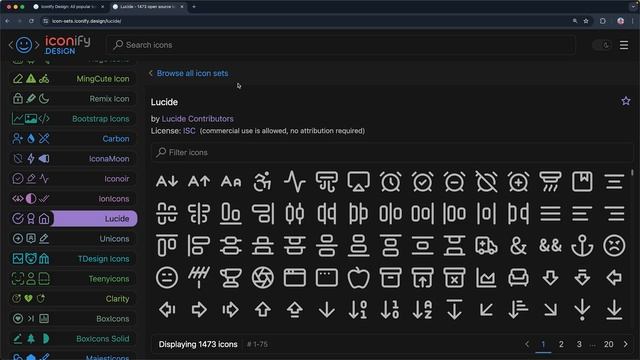This screenshot has height=360, width=640.
Task: Select the a-arrow-down icon in grid
Action: click(167, 181)
